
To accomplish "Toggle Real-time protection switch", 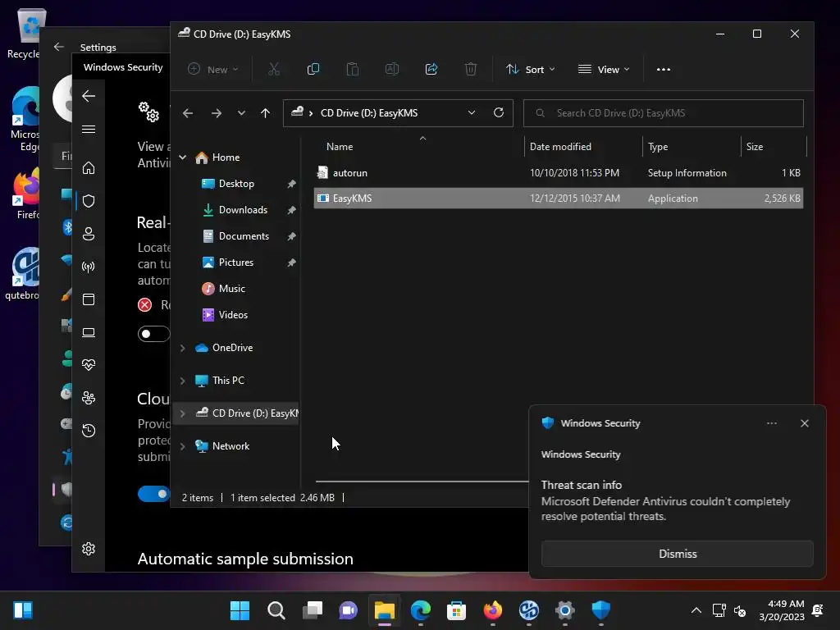I will (x=153, y=334).
